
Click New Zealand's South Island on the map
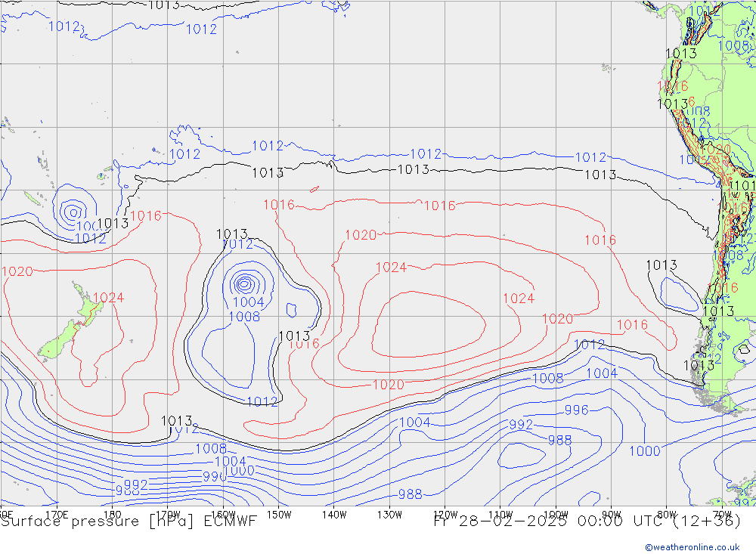click(x=58, y=340)
